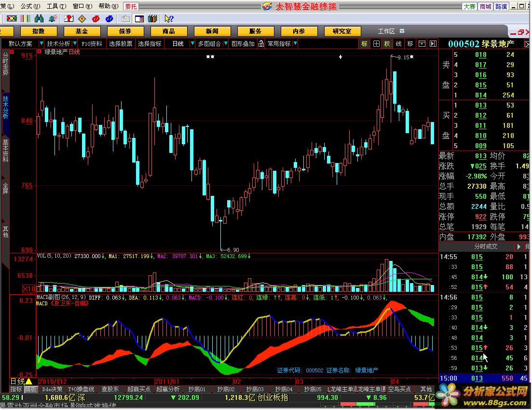Click the X10 volume scale box
532x410 pixels.
[x=28, y=289]
